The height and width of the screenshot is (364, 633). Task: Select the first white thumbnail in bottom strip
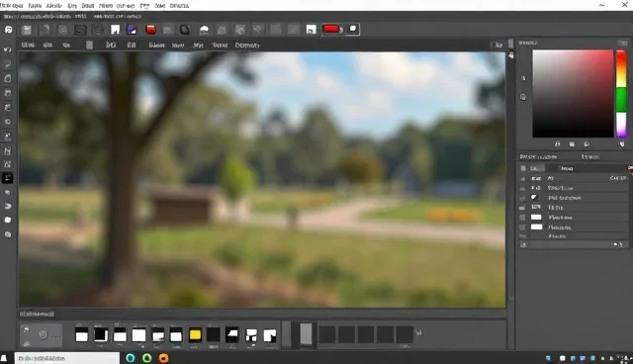pos(81,335)
